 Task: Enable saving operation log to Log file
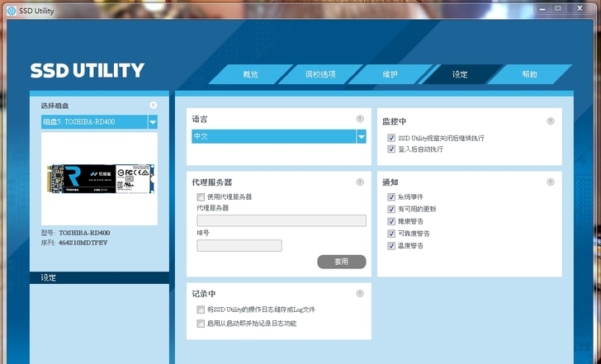point(201,310)
